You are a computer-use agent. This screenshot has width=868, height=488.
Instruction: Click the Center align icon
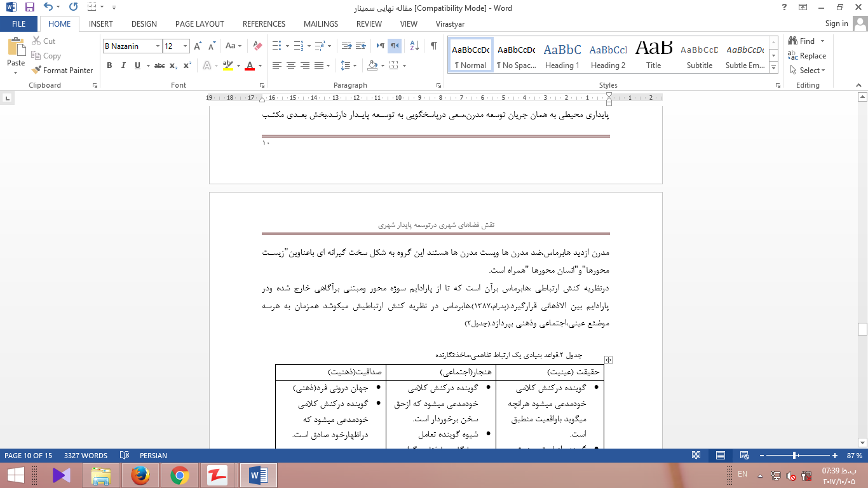pos(291,65)
